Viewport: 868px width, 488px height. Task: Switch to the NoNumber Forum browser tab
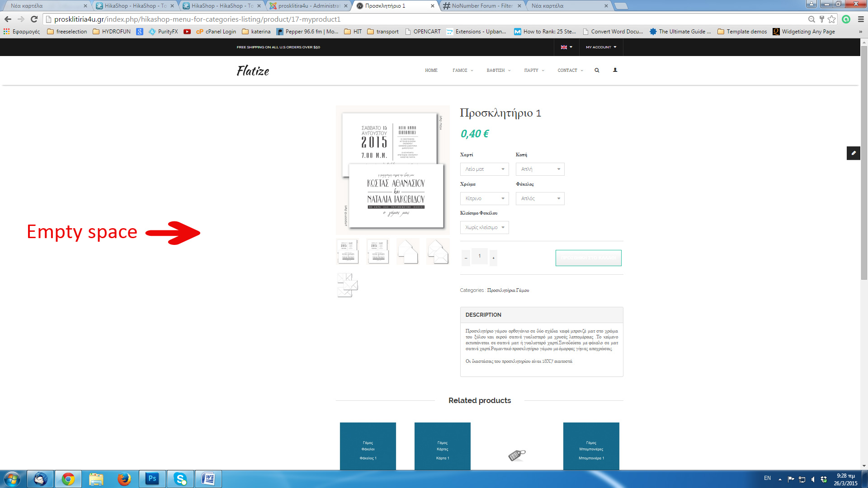tap(481, 6)
